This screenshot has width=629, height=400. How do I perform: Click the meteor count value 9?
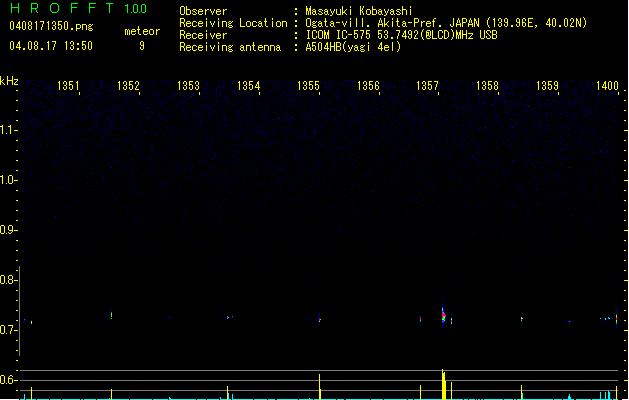tap(142, 46)
